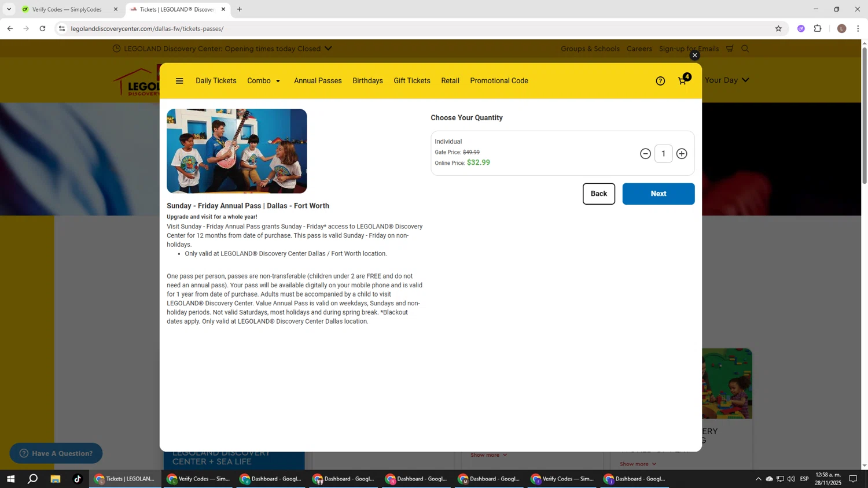Image resolution: width=868 pixels, height=488 pixels.
Task: Click the Back button
Action: tap(599, 194)
